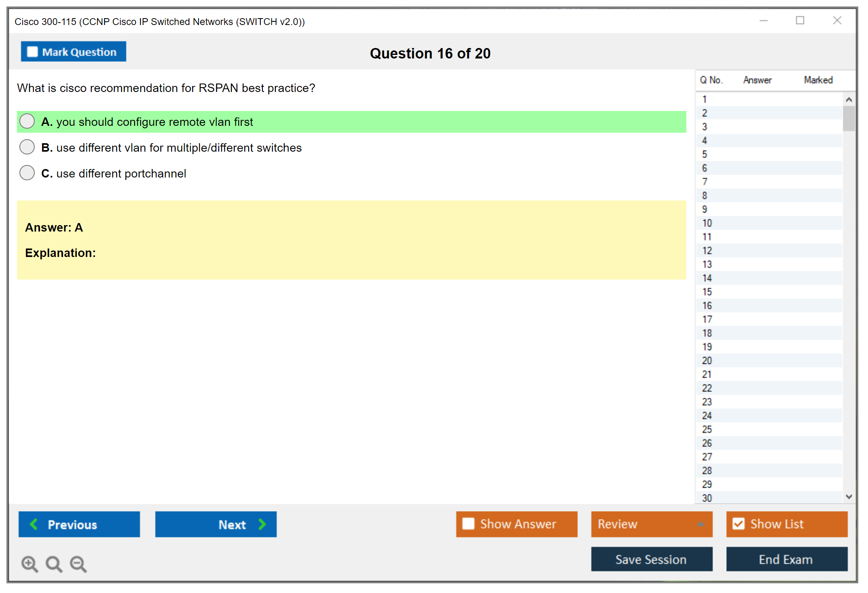This screenshot has width=868, height=593.
Task: Toggle the Show Answer checkbox
Action: [468, 524]
